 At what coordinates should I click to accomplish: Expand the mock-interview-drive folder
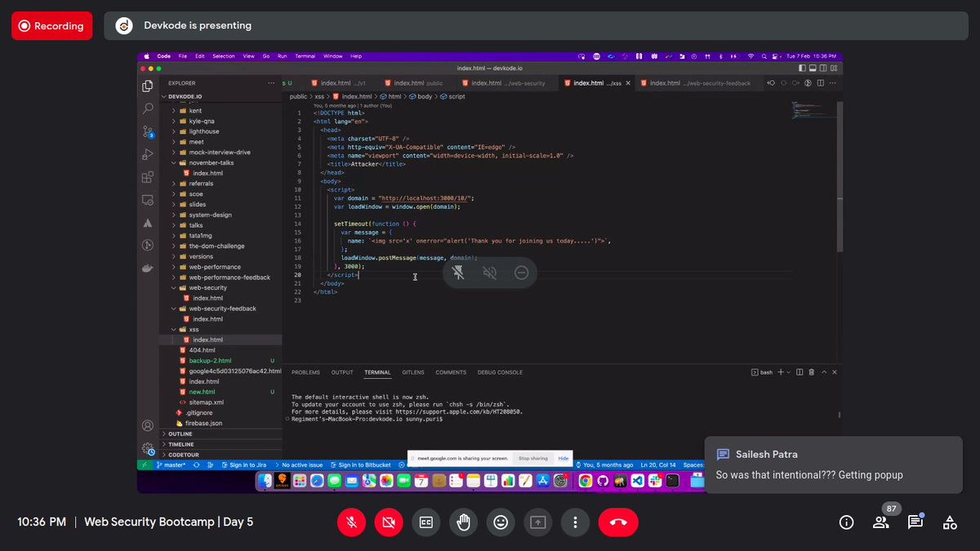click(x=220, y=153)
